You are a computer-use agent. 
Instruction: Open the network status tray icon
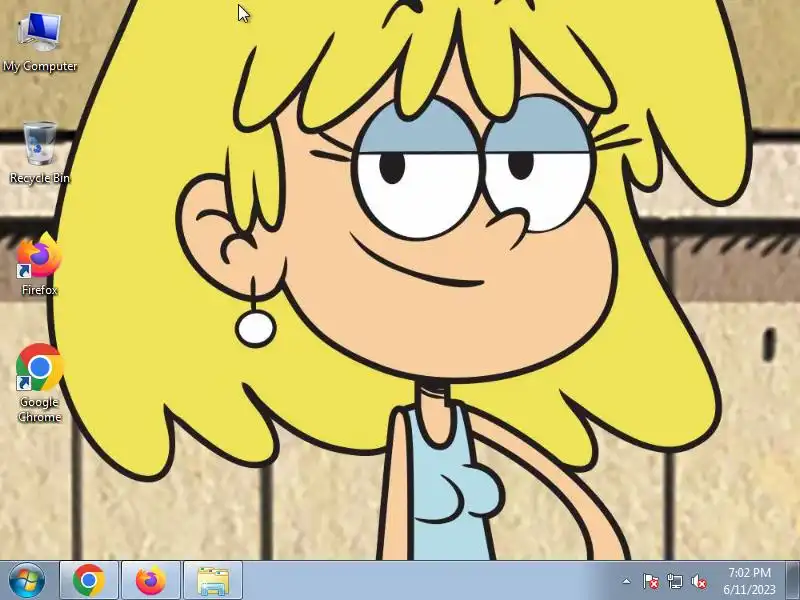coord(674,581)
